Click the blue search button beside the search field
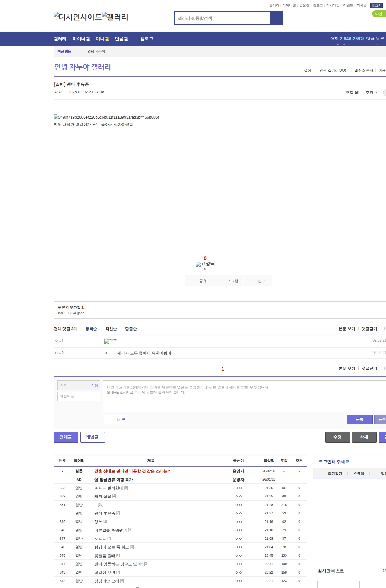Image resolution: width=386 pixels, height=588 pixels. 277,18
